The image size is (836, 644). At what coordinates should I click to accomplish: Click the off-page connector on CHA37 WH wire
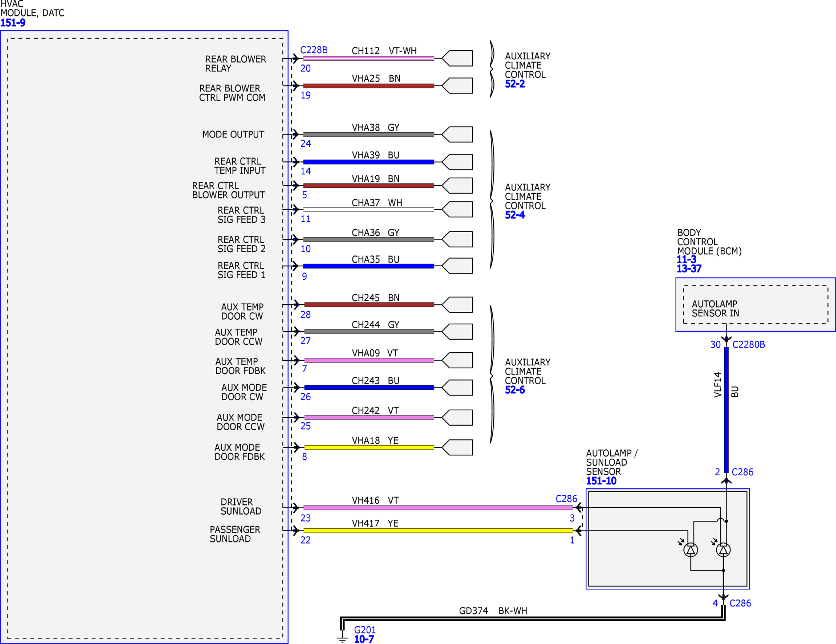pyautogui.click(x=457, y=209)
